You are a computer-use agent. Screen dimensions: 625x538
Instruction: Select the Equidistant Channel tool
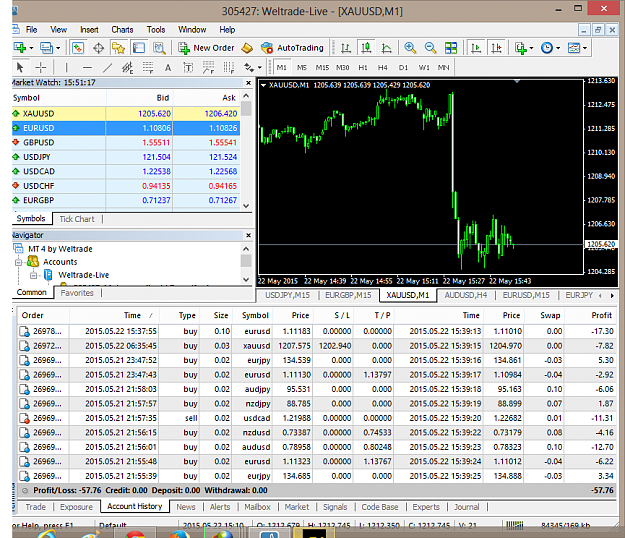tap(127, 68)
